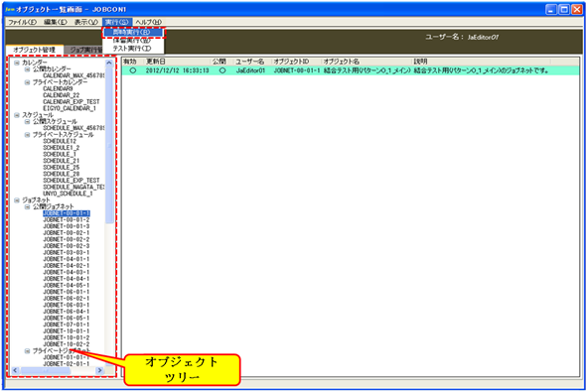Collapse the 公開ジョブネット node
Viewport: 587px width, 392px height.
click(27, 206)
